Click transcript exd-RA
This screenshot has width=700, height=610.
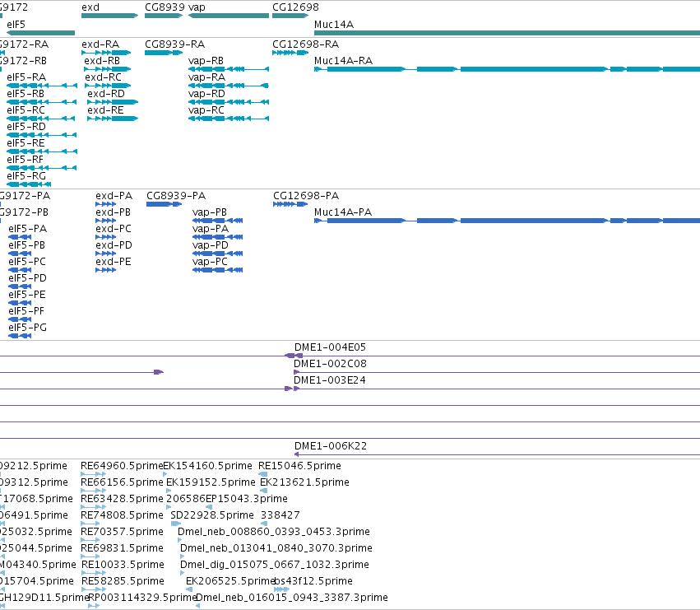[x=106, y=53]
